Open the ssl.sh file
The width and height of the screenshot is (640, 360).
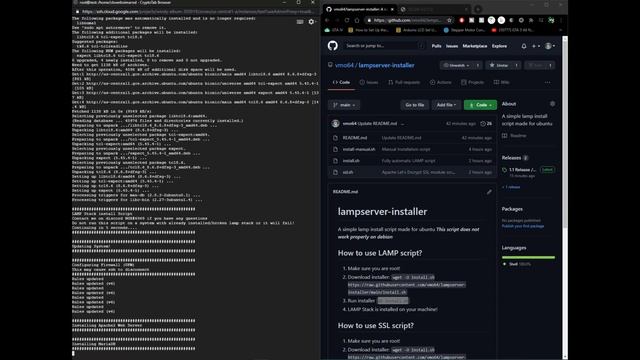click(348, 172)
